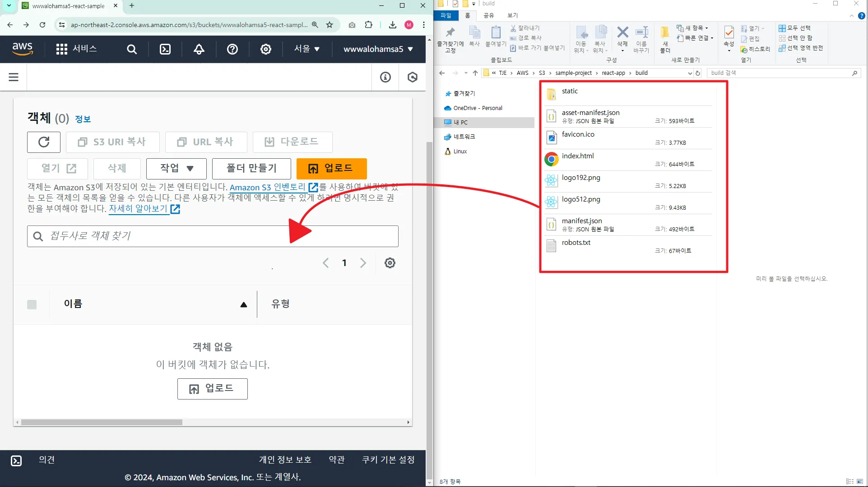Open the 서울 region dropdown

click(x=306, y=49)
